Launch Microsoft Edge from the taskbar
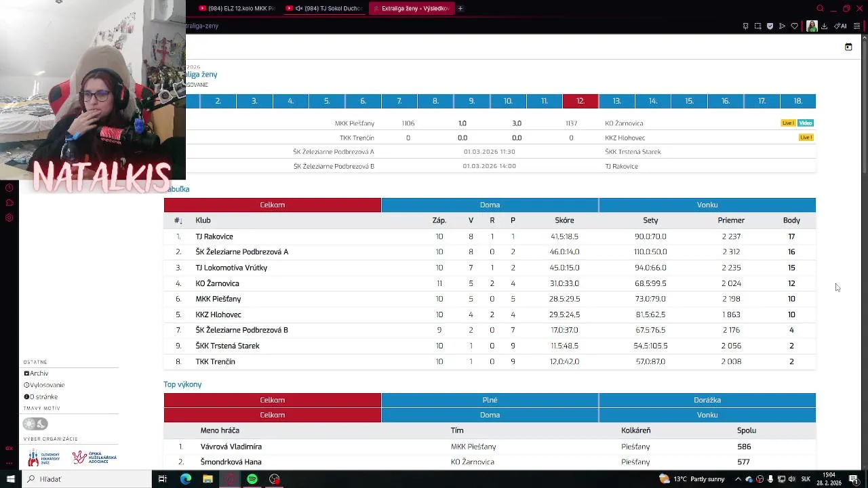The height and width of the screenshot is (488, 868). [185, 479]
